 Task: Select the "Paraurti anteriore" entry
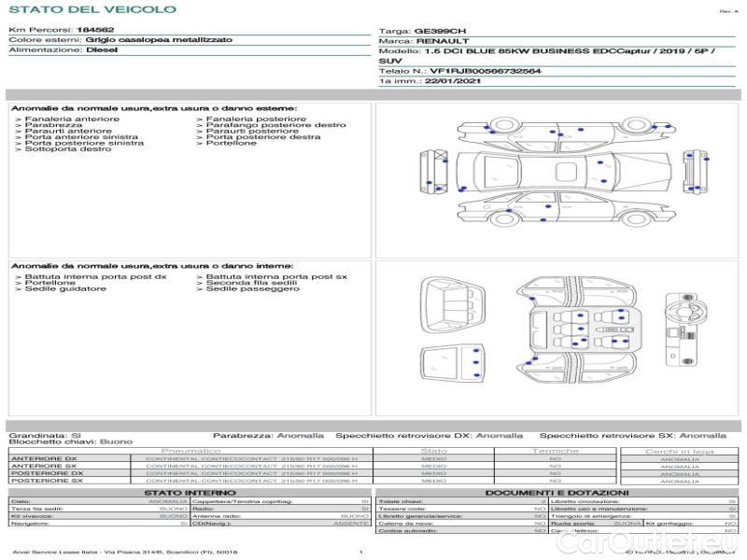(x=68, y=131)
